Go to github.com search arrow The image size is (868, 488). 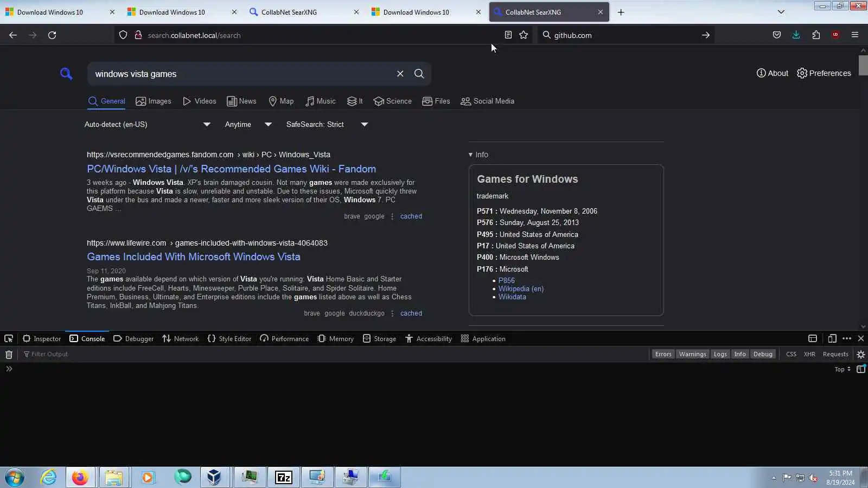pos(706,35)
